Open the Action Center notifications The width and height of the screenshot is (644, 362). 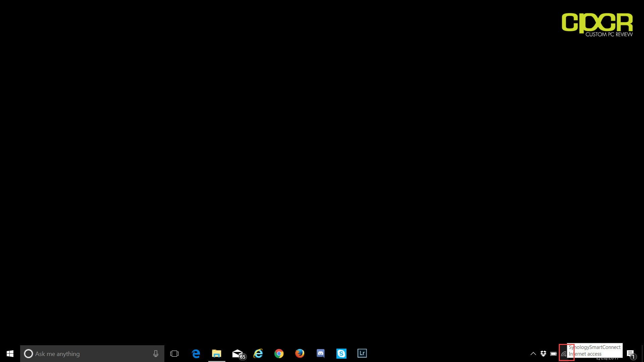(631, 354)
